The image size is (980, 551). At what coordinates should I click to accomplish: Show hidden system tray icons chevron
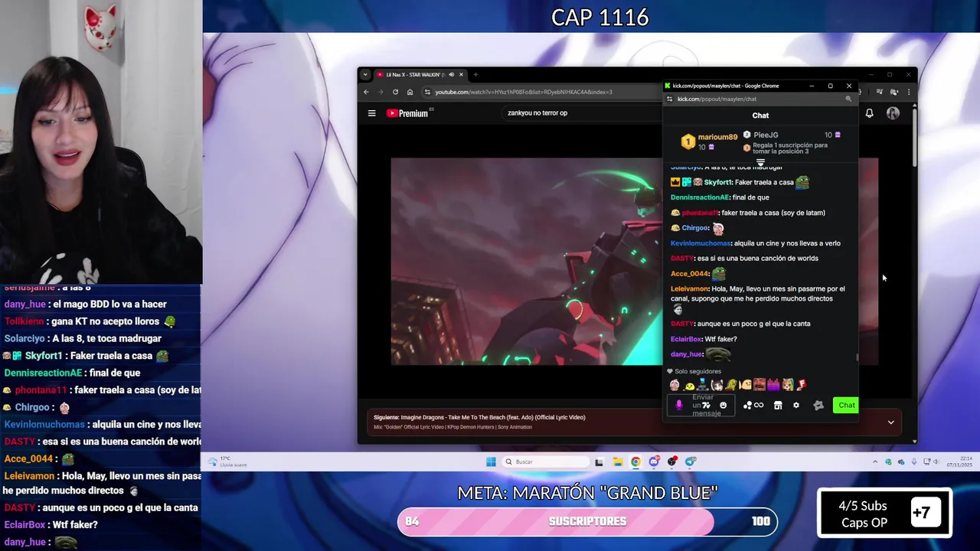(875, 461)
